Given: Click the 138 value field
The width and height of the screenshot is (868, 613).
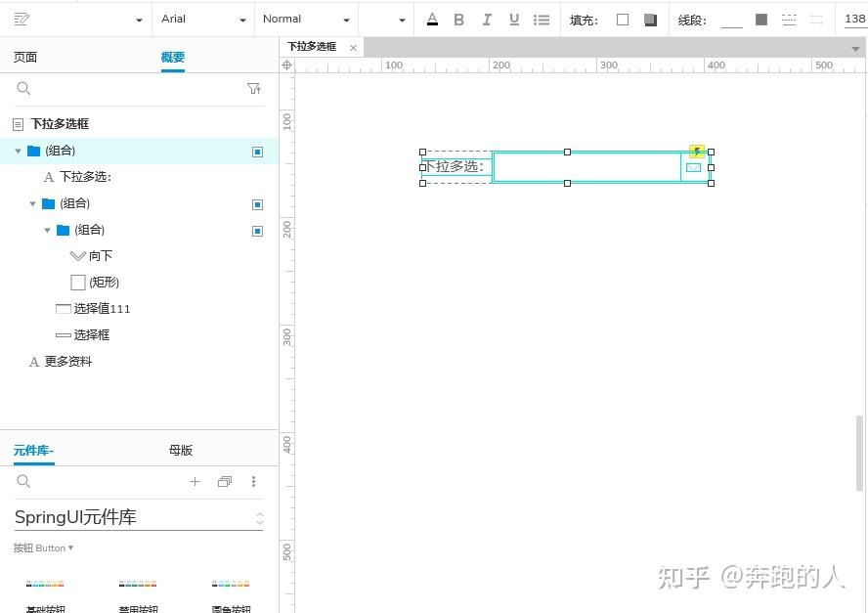Looking at the screenshot, I should pyautogui.click(x=855, y=19).
